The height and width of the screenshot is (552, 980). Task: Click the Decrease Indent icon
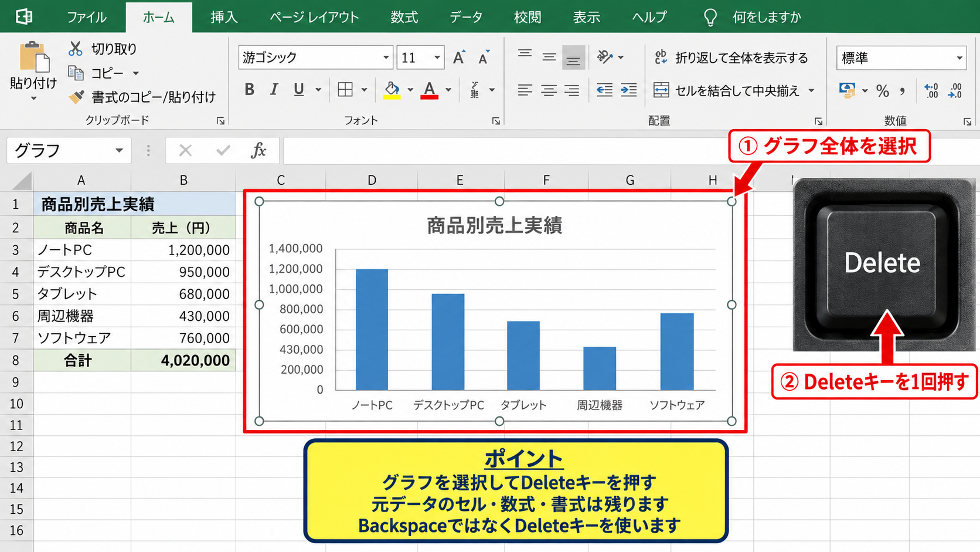coord(604,90)
